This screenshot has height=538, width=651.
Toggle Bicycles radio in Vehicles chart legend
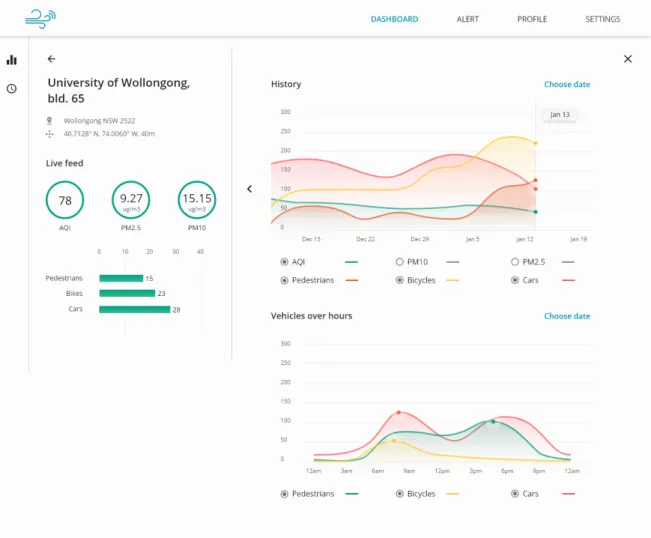click(399, 494)
